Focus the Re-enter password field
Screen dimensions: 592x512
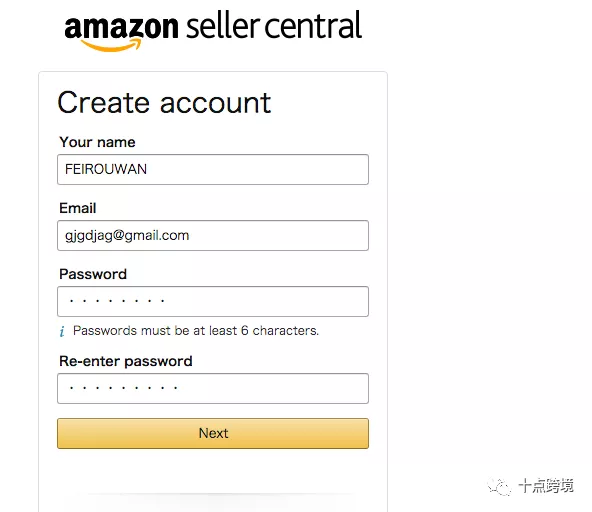[x=213, y=388]
